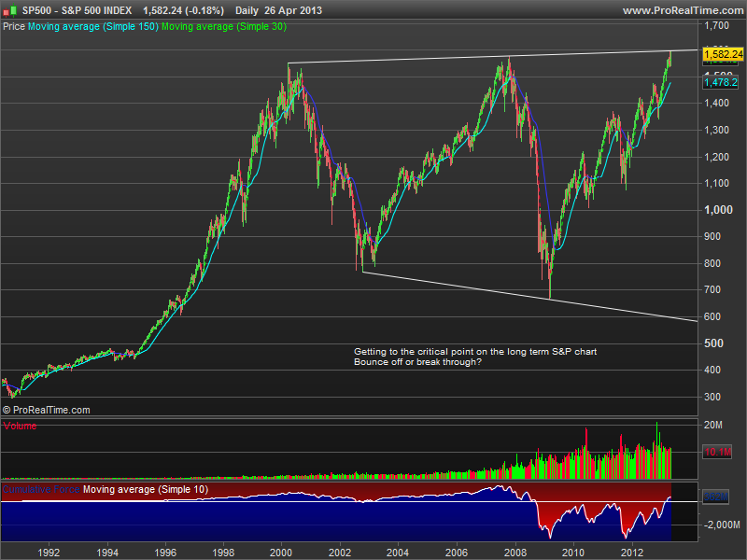Click the 1,700 price axis label
Viewport: 747px width, 560px height.
[716, 25]
